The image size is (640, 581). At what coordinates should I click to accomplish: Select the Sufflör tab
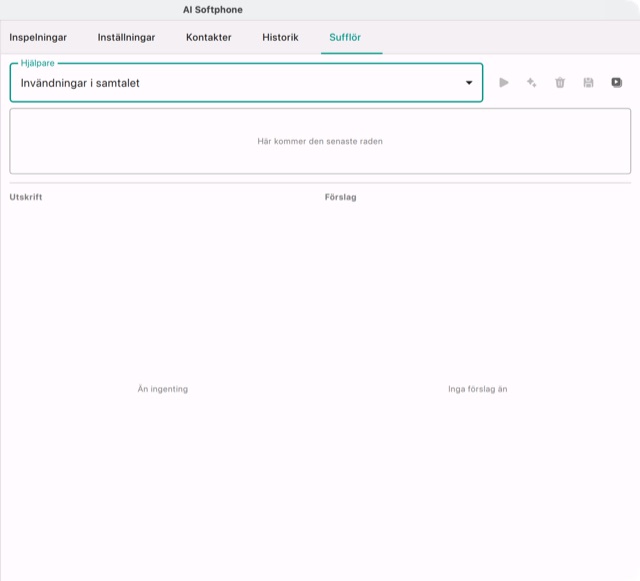(x=345, y=37)
